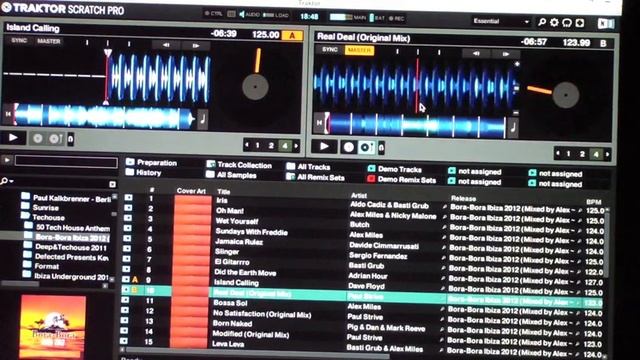Click Bora-Bora album cover art
This screenshot has height=360, width=640.
pyautogui.click(x=53, y=327)
